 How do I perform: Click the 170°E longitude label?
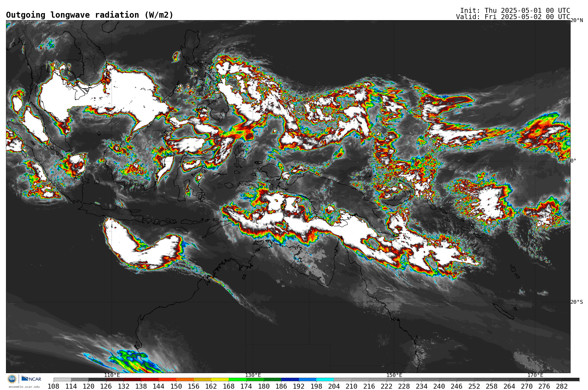(x=535, y=375)
